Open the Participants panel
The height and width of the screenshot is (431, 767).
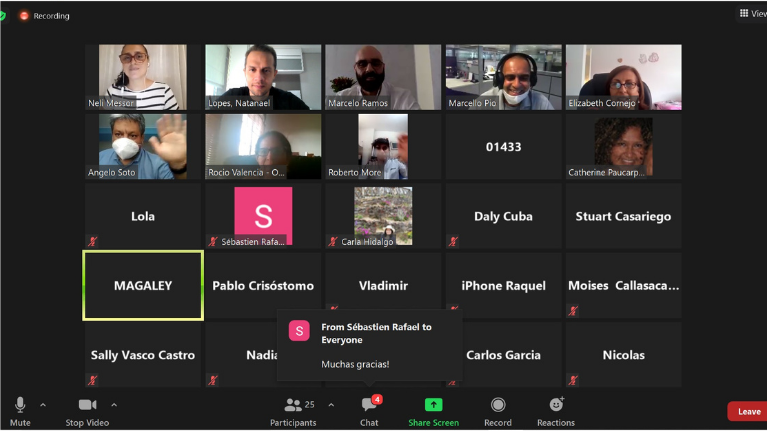click(293, 409)
